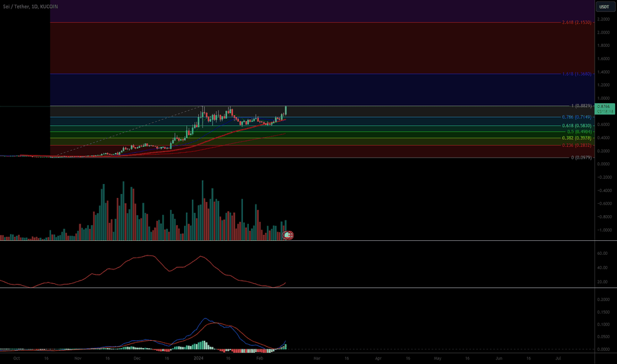Click the Sei / Tether chart title
Image resolution: width=617 pixels, height=364 pixels.
point(30,7)
